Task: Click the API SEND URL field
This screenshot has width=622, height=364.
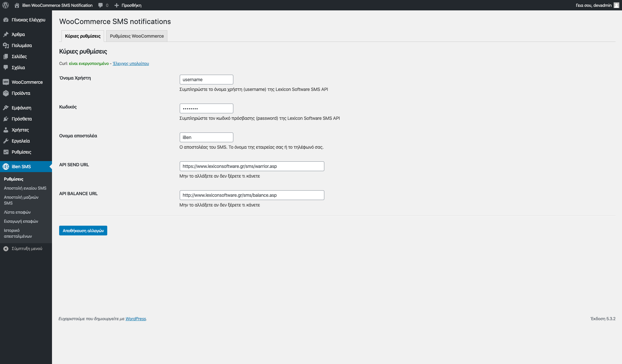Action: click(252, 166)
